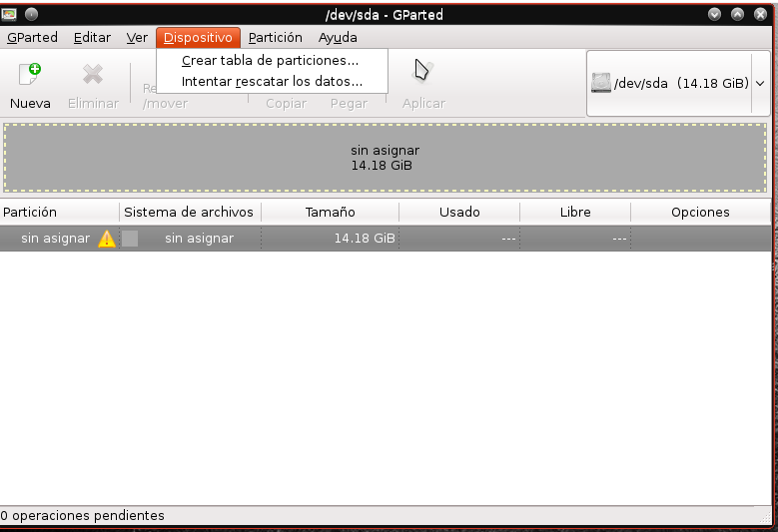Click the Copiar toolbar button
The height and width of the screenshot is (532, 778).
click(286, 103)
